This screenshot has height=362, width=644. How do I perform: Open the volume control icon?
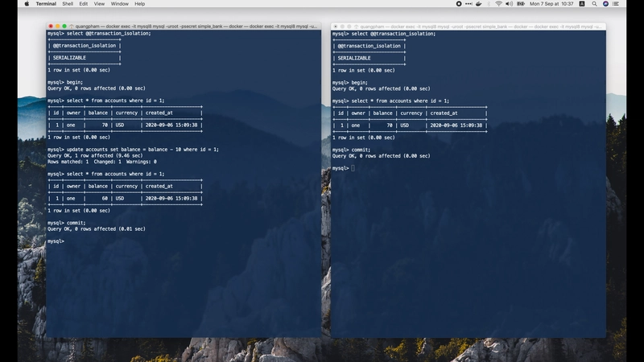[x=510, y=4]
